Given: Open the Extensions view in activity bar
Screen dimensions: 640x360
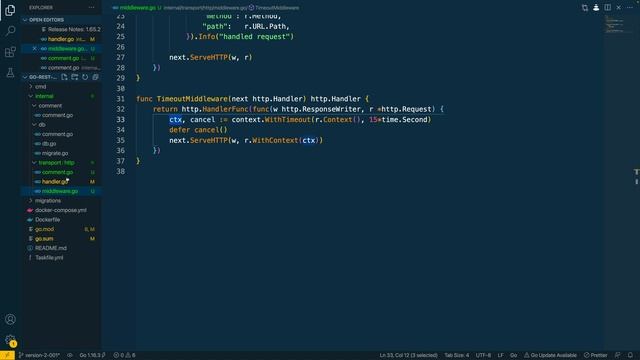Looking at the screenshot, I should [10, 52].
